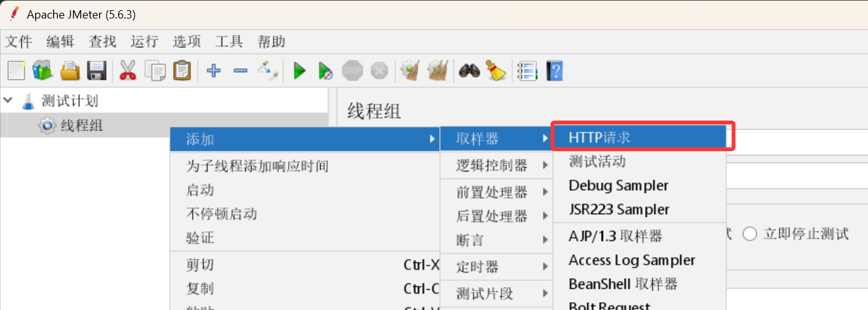868x310 pixels.
Task: Click the Toggle enable/disable toolbar icon
Action: [x=267, y=70]
